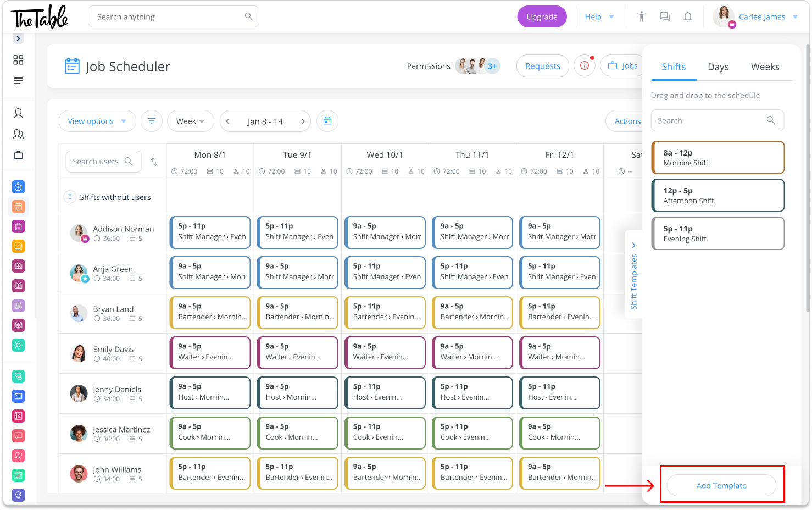Open the envelope mail icon in the sidebar

click(x=18, y=396)
